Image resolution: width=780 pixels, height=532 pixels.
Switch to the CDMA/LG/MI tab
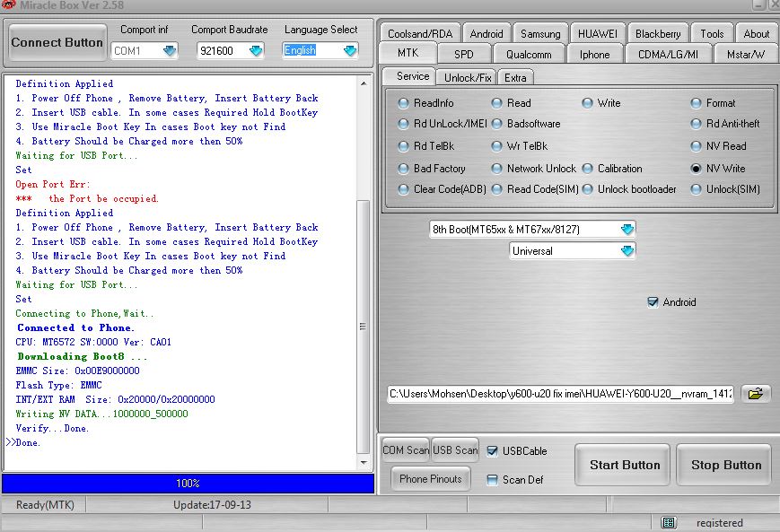click(x=668, y=54)
